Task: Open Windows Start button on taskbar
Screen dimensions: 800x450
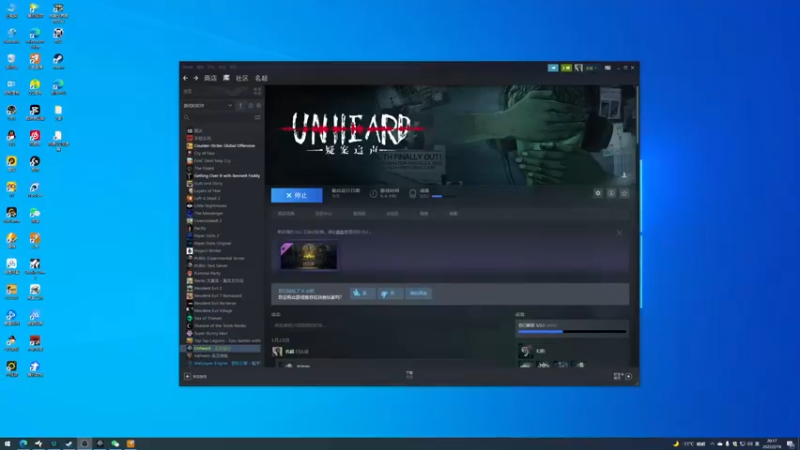Action: tap(7, 444)
